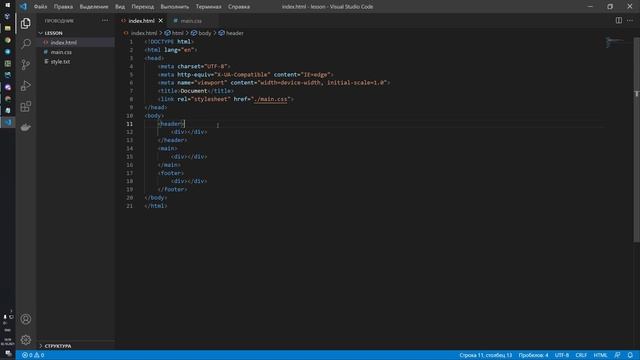Click the notifications bell in status bar
This screenshot has height=360, width=640.
(630, 355)
